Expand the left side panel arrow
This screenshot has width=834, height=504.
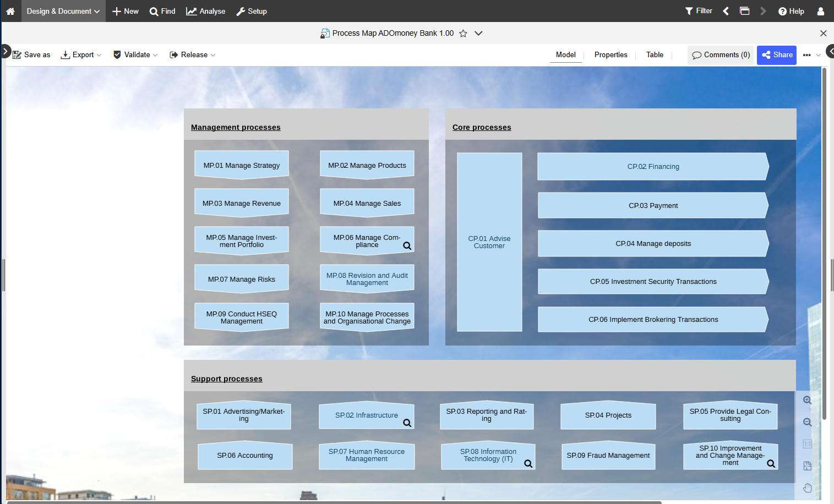click(5, 52)
